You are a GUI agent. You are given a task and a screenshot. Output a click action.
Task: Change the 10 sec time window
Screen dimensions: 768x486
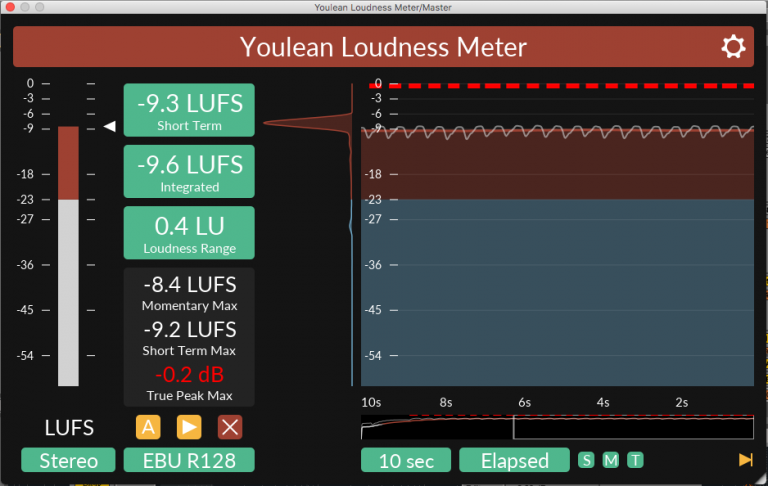(x=406, y=460)
